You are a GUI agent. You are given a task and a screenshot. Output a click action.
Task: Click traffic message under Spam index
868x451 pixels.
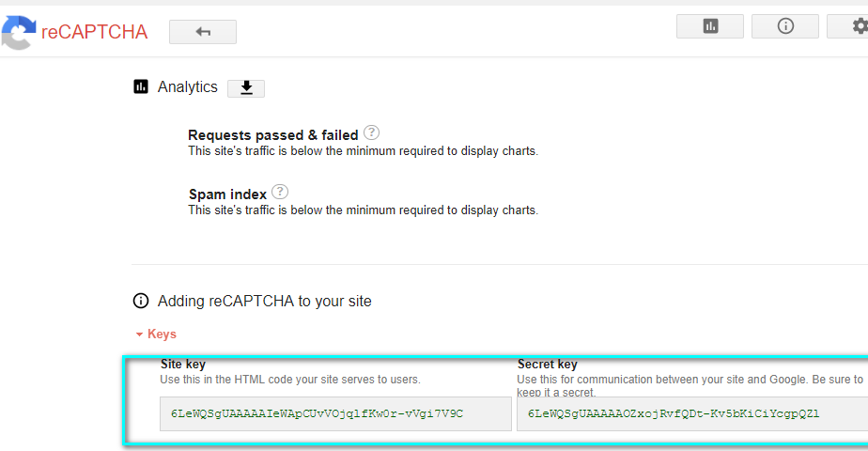(x=364, y=210)
